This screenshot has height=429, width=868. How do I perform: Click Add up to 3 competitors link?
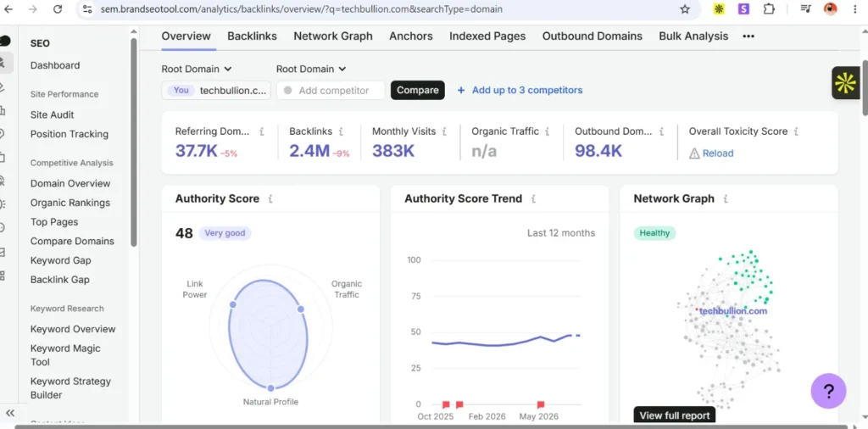click(520, 90)
